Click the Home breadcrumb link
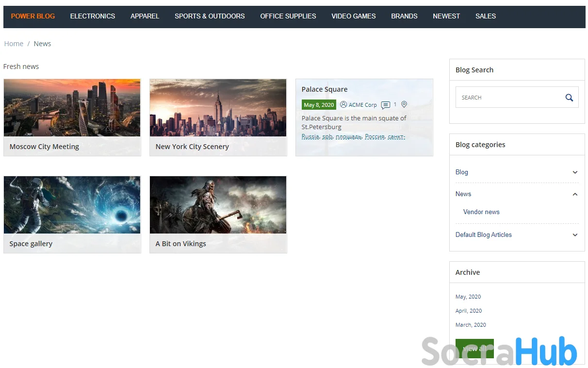The height and width of the screenshot is (368, 588). [14, 44]
